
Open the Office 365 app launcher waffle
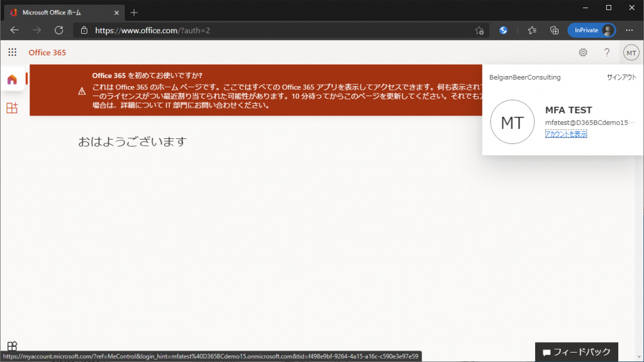(x=13, y=52)
